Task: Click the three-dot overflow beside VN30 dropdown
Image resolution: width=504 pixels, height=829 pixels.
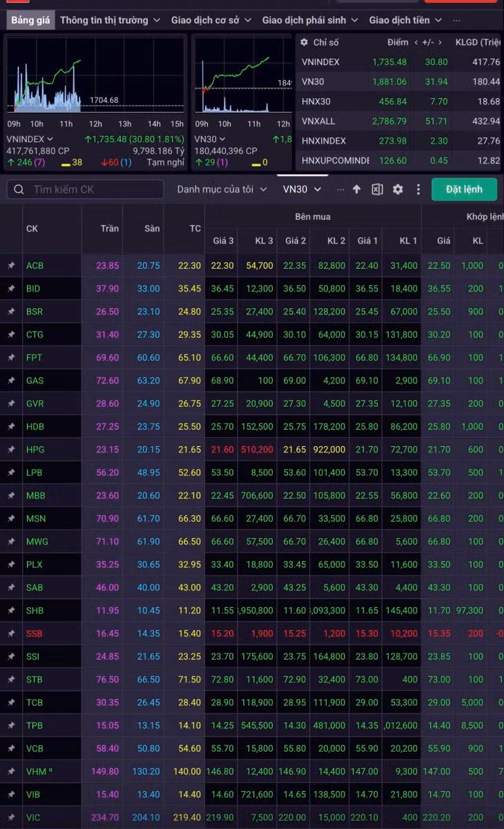Action: tap(340, 189)
